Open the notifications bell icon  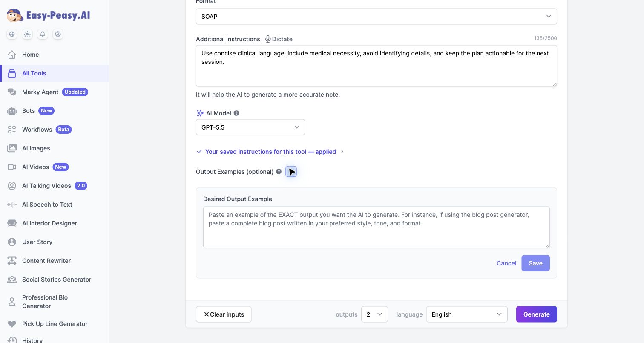[x=43, y=34]
